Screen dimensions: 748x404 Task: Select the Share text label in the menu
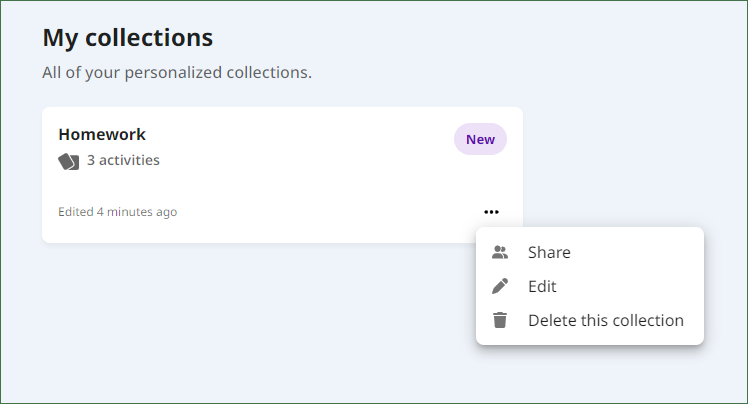pyautogui.click(x=549, y=252)
